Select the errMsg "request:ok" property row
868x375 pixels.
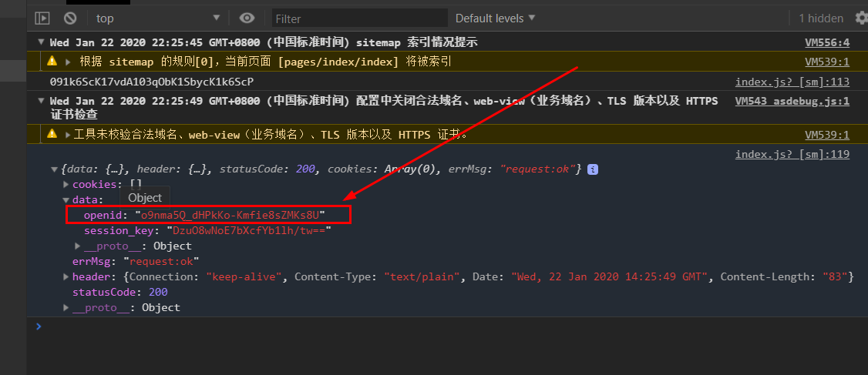coord(136,261)
